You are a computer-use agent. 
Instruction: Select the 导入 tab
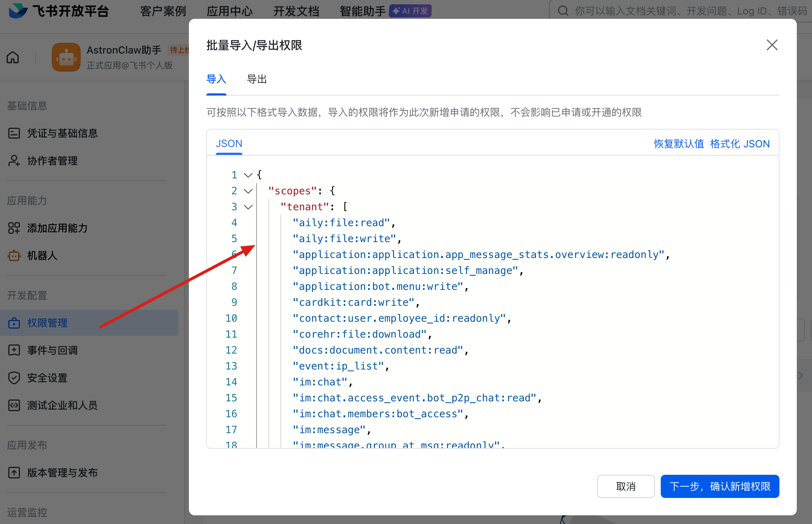[216, 79]
